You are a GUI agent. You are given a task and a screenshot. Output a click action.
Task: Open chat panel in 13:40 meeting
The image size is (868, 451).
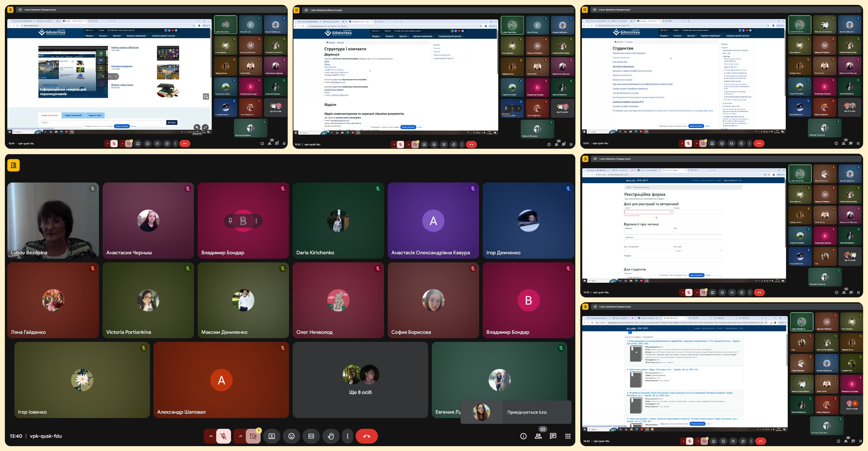(553, 436)
